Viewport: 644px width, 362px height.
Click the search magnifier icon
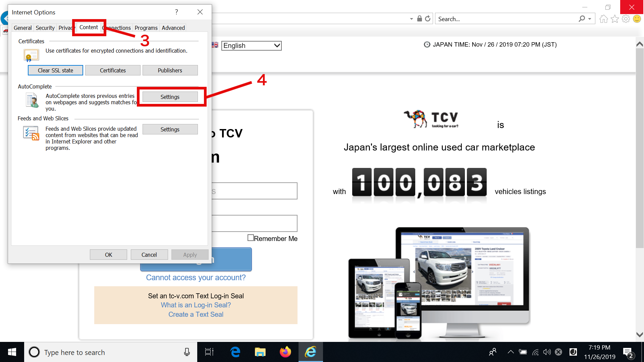tap(582, 19)
